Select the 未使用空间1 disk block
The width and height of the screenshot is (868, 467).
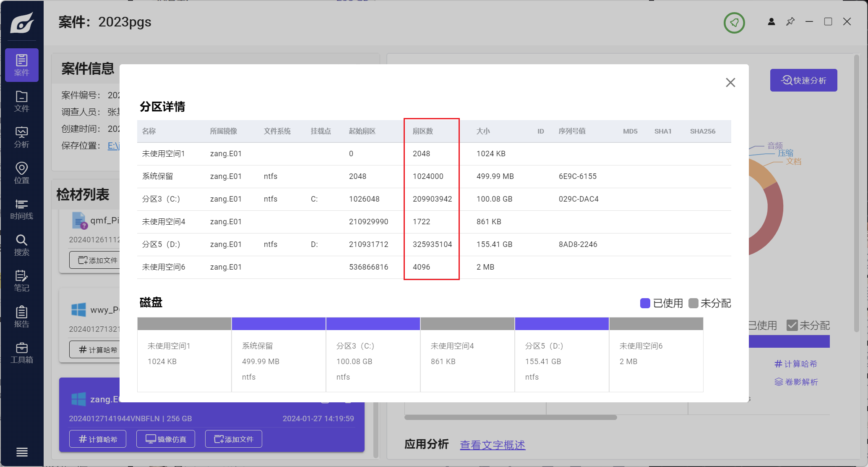coord(184,355)
